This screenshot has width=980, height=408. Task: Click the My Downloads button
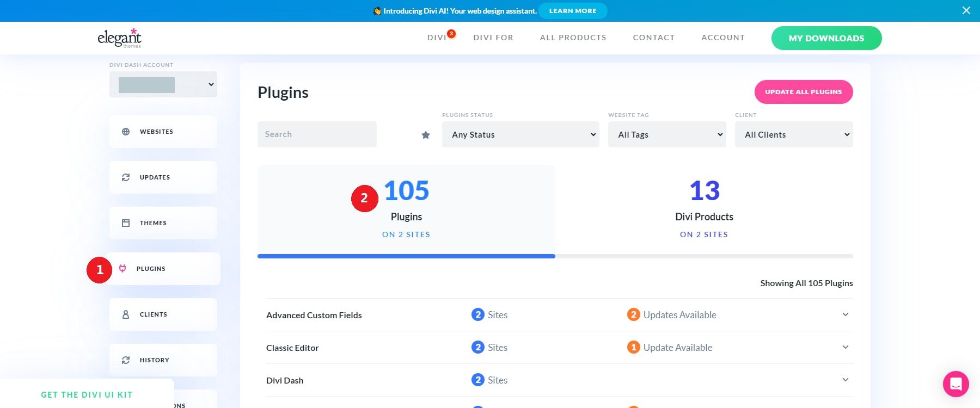point(826,38)
